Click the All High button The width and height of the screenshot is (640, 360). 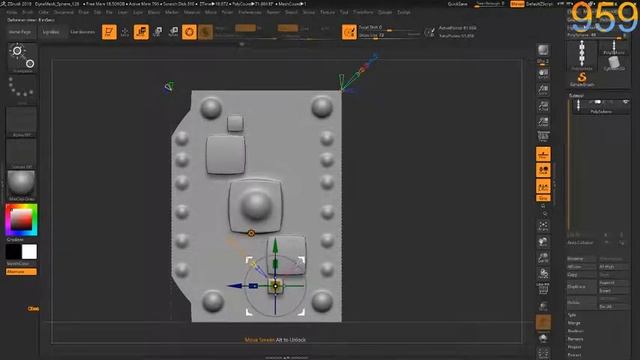[613, 267]
